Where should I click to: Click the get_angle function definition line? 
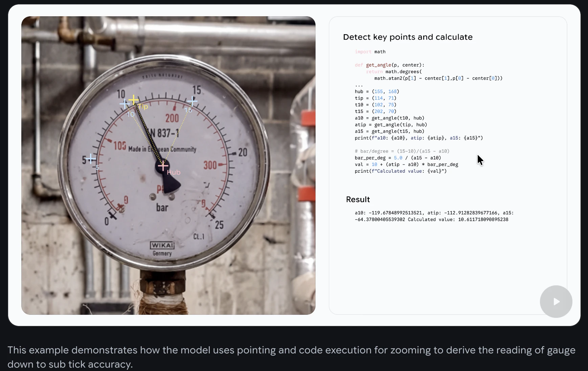click(x=389, y=65)
